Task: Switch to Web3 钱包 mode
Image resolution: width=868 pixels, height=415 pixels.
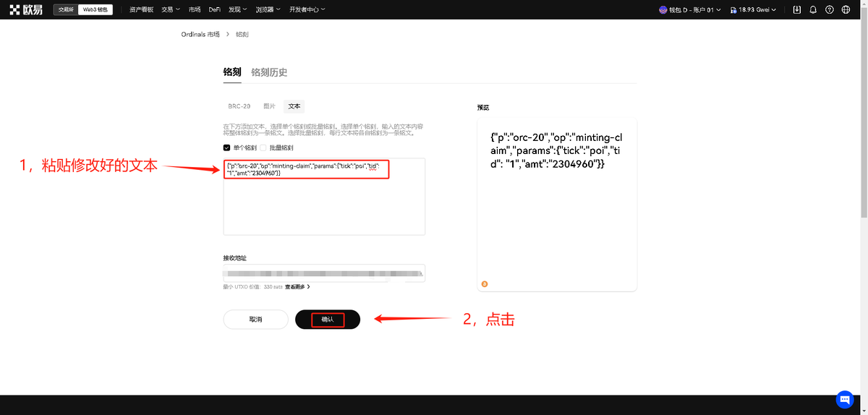Action: [94, 9]
